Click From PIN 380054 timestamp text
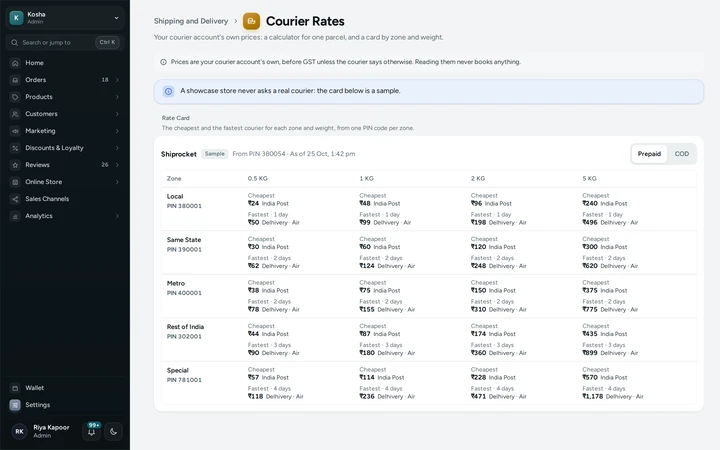 tap(293, 154)
